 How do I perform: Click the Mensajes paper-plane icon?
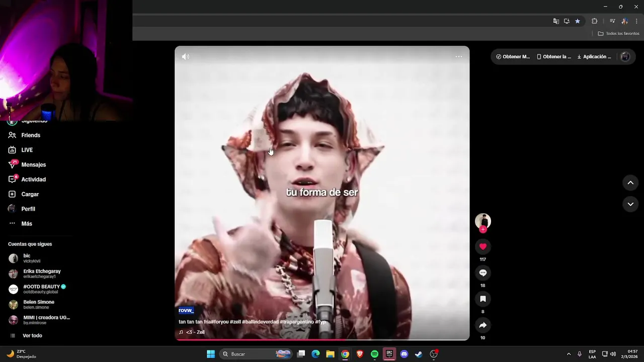(12, 164)
